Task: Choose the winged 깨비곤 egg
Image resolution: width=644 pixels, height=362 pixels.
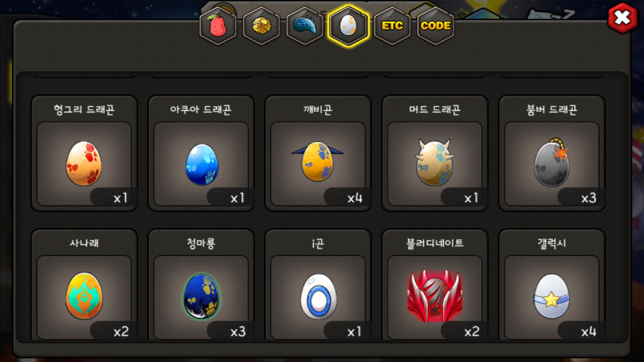Action: tap(317, 161)
